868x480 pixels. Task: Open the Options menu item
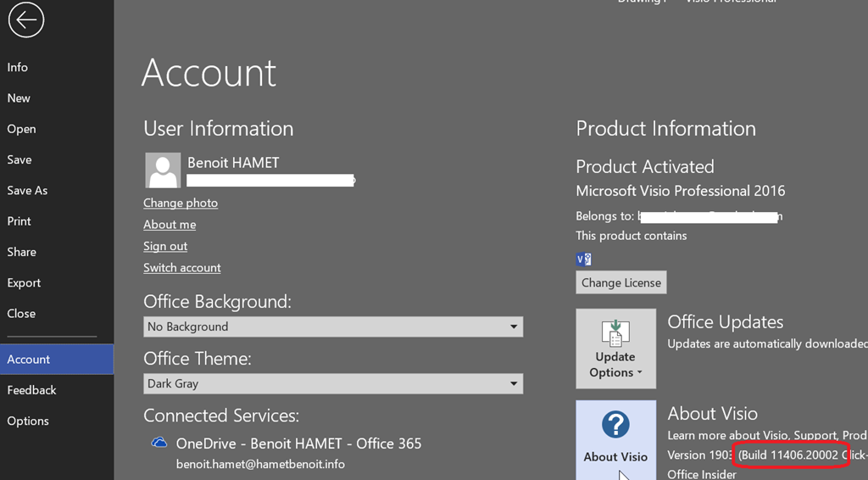tap(28, 421)
